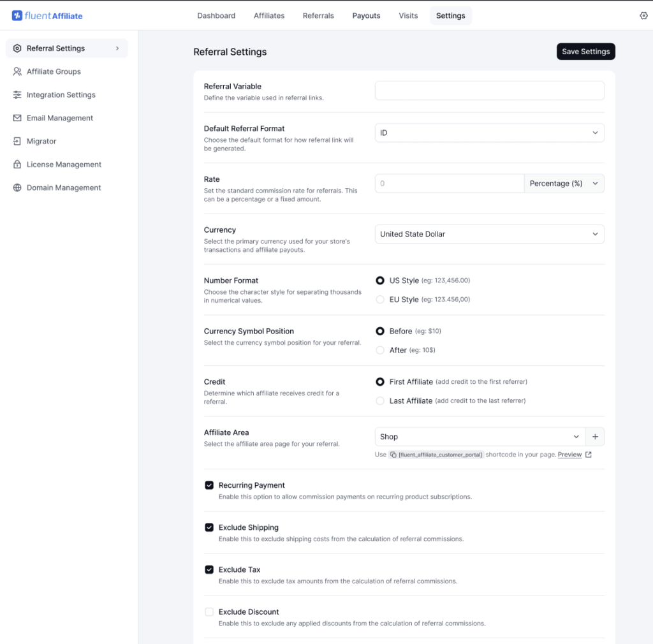Click the external link icon beside Preview
The image size is (653, 644).
[588, 455]
